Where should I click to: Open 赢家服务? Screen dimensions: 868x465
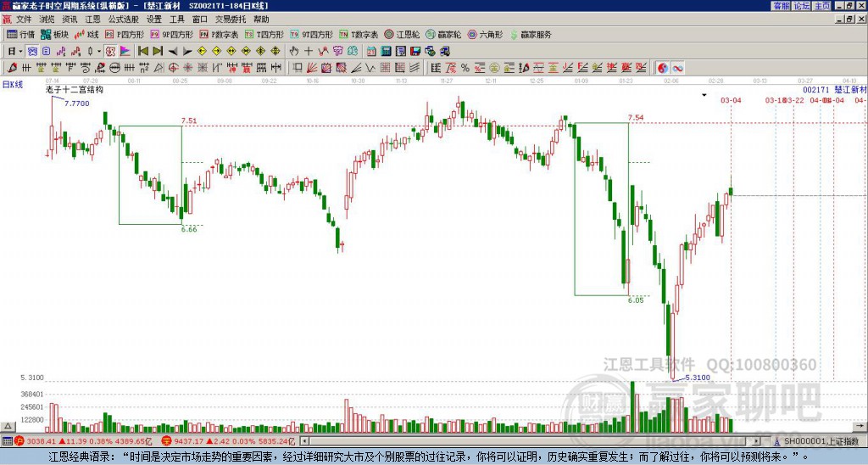click(x=531, y=34)
